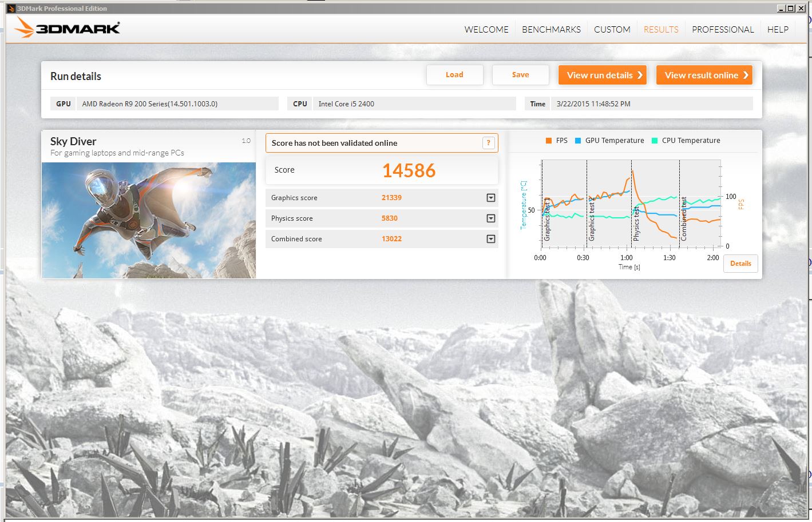812x522 pixels.
Task: Click the Physics score value 5830
Action: [x=390, y=218]
